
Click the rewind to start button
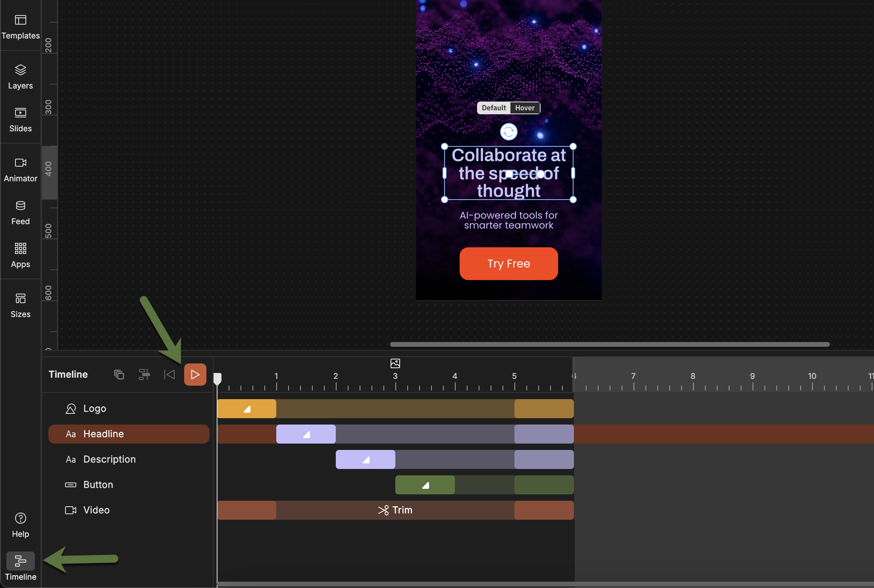pyautogui.click(x=169, y=375)
